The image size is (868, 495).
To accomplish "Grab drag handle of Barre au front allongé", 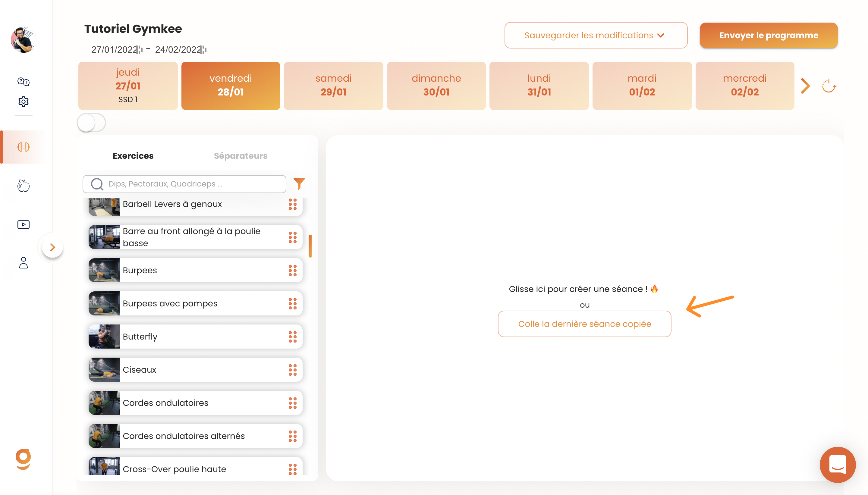I will (293, 237).
